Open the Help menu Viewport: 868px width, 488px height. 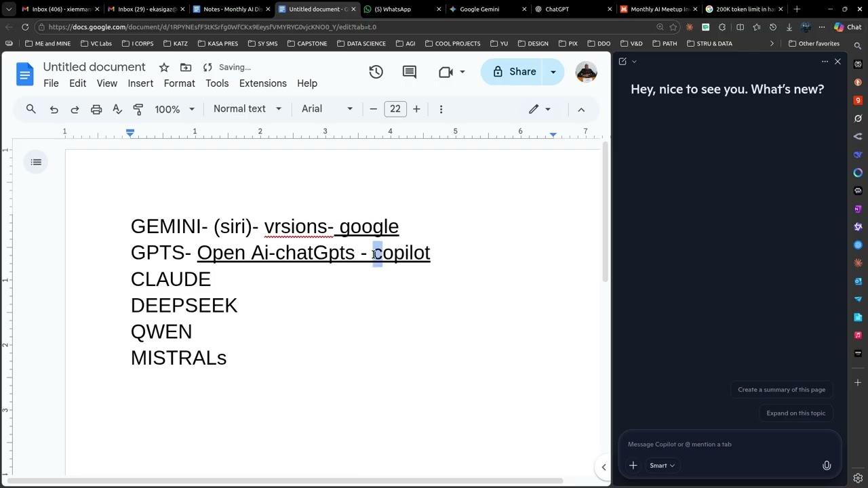(307, 83)
